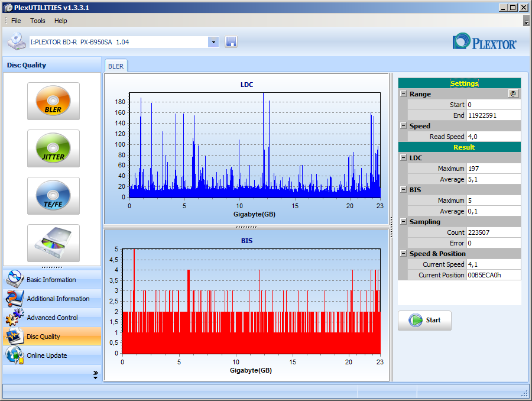This screenshot has width=532, height=401.
Task: Maximize the PlexUTILITIES window
Action: [513, 8]
